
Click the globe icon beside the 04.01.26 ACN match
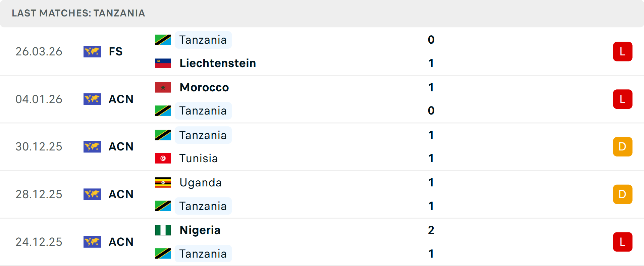[92, 99]
